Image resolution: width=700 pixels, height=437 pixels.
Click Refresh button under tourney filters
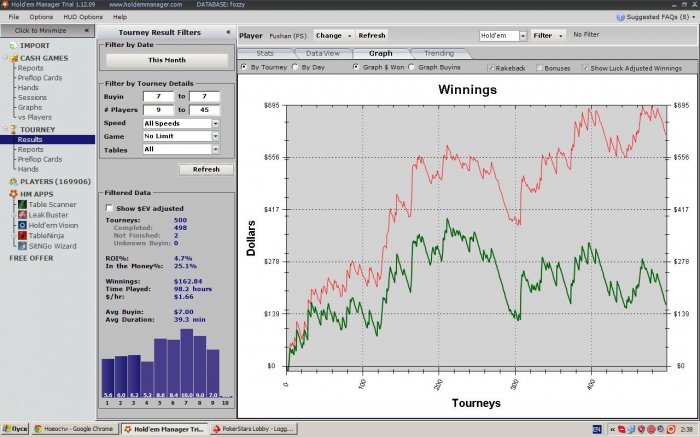point(206,169)
